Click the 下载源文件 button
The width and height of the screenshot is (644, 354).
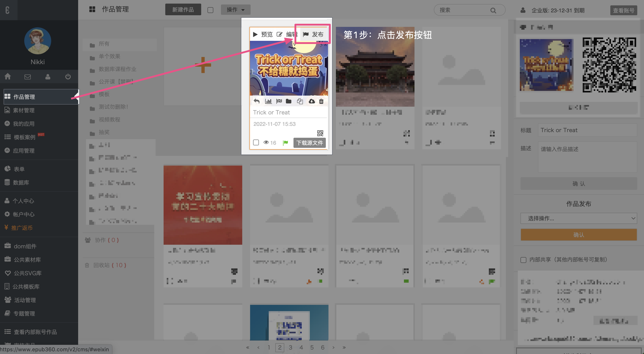[309, 143]
